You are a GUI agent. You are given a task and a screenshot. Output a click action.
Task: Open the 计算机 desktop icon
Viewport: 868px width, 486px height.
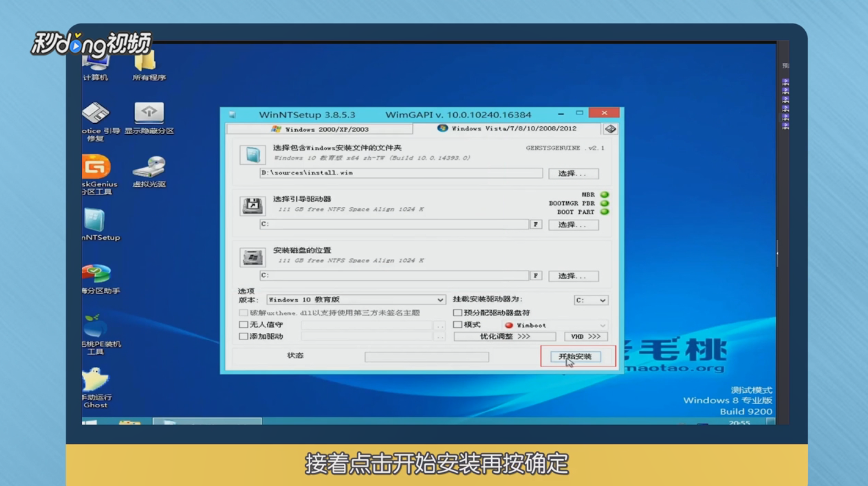[x=96, y=67]
